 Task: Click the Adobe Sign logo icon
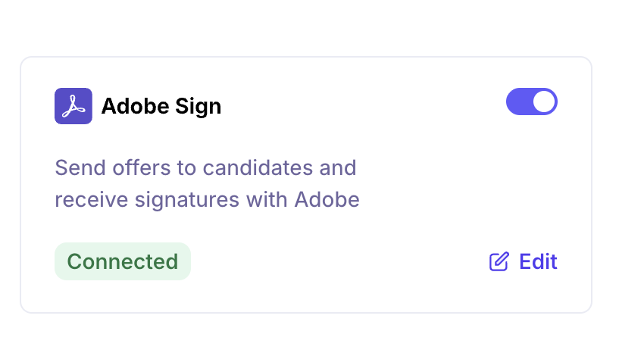pyautogui.click(x=73, y=106)
